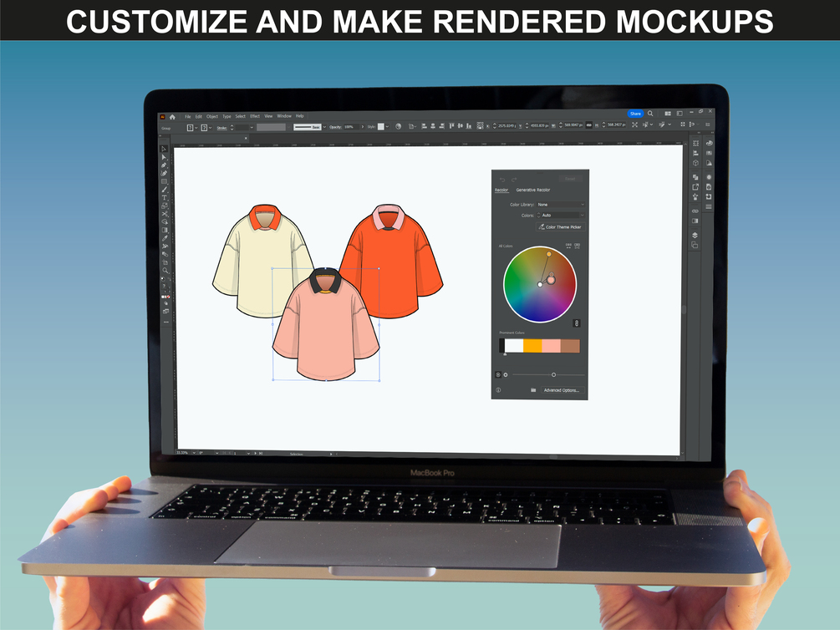The image size is (840, 630).
Task: Click the Redo arrow in Recolor panel
Action: (x=514, y=180)
